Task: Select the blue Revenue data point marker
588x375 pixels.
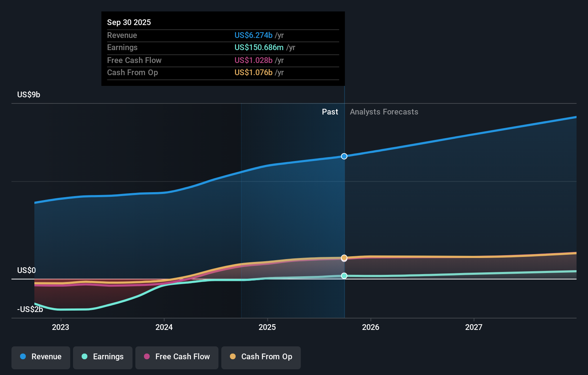Action: point(344,156)
